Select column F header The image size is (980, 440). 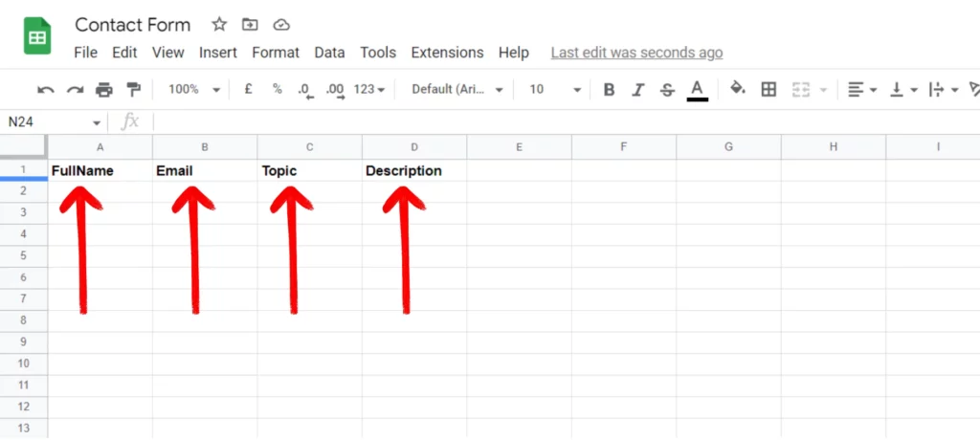(624, 147)
